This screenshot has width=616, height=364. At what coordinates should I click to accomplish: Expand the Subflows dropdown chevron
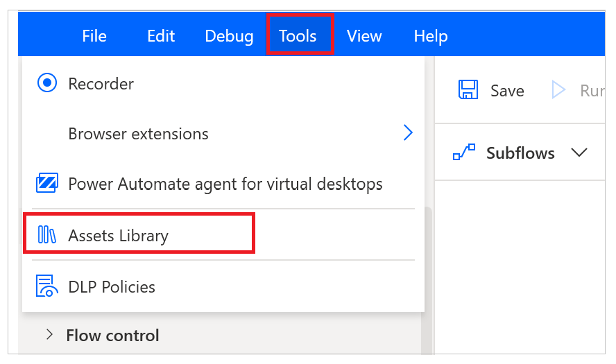pyautogui.click(x=579, y=153)
